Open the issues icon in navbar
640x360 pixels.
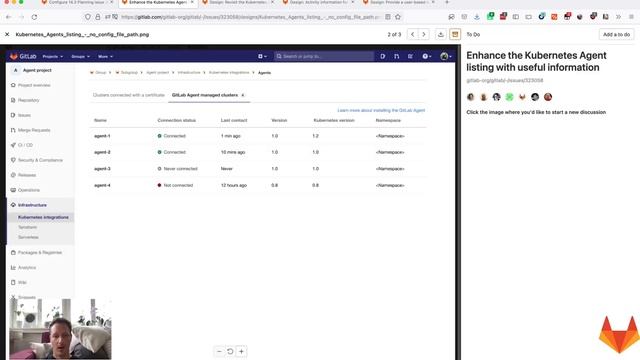click(382, 56)
